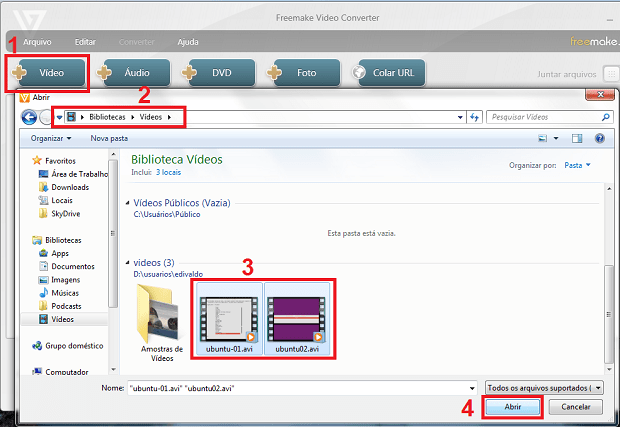
Task: Click the C:\Usuários\Público path text
Action: [167, 214]
